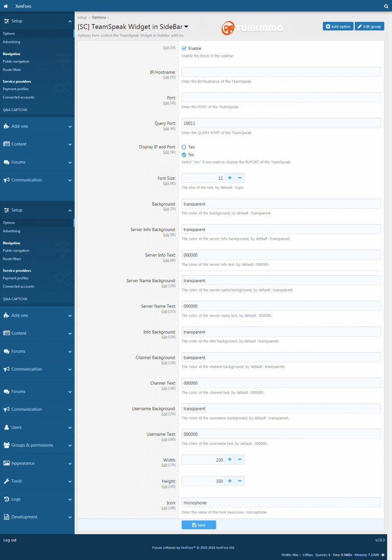Screen dimensions: 392x560
Task: Click the Users section icon
Action: tap(7, 427)
